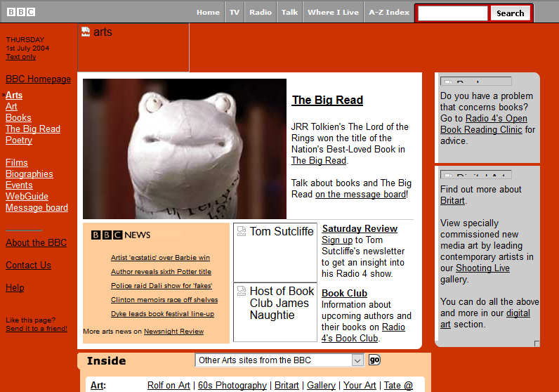The height and width of the screenshot is (392, 559).
Task: Open 60s Photography link
Action: [232, 386]
